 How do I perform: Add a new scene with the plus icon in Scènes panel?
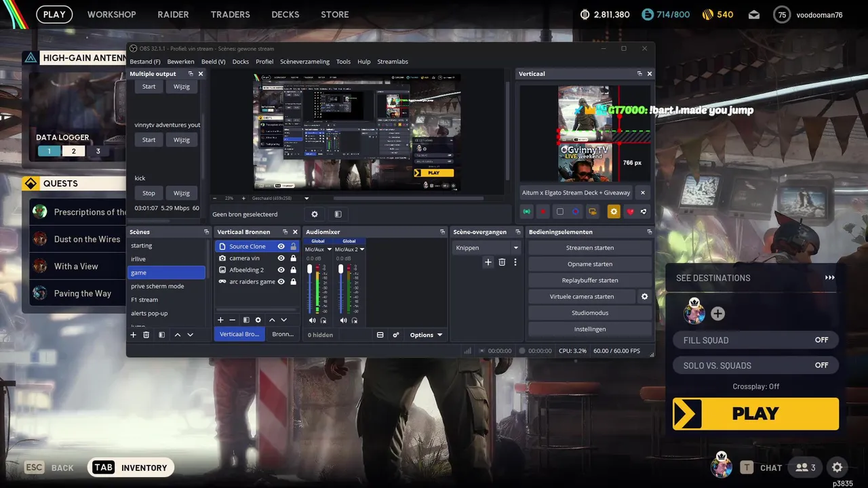(134, 335)
